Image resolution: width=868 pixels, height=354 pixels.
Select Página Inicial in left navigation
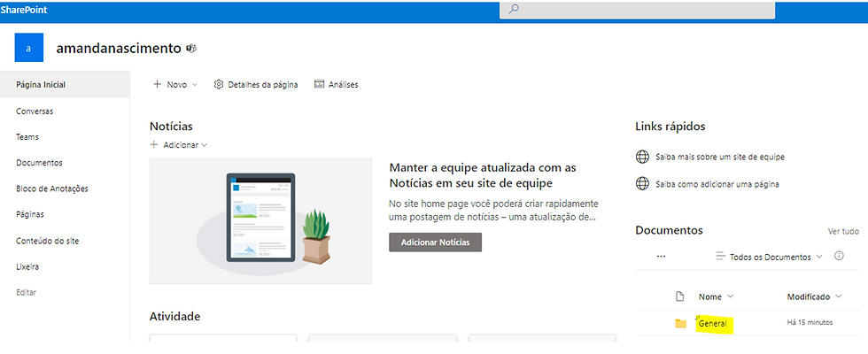pyautogui.click(x=41, y=85)
